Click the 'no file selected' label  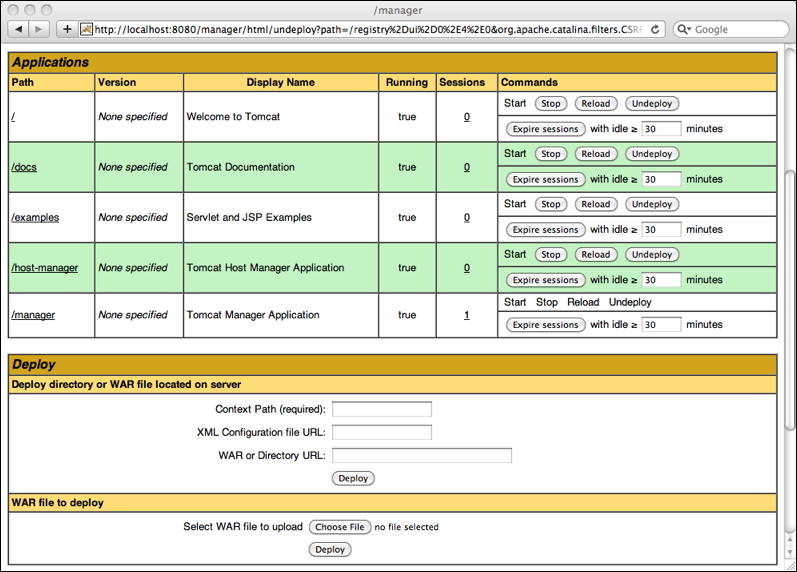click(407, 527)
